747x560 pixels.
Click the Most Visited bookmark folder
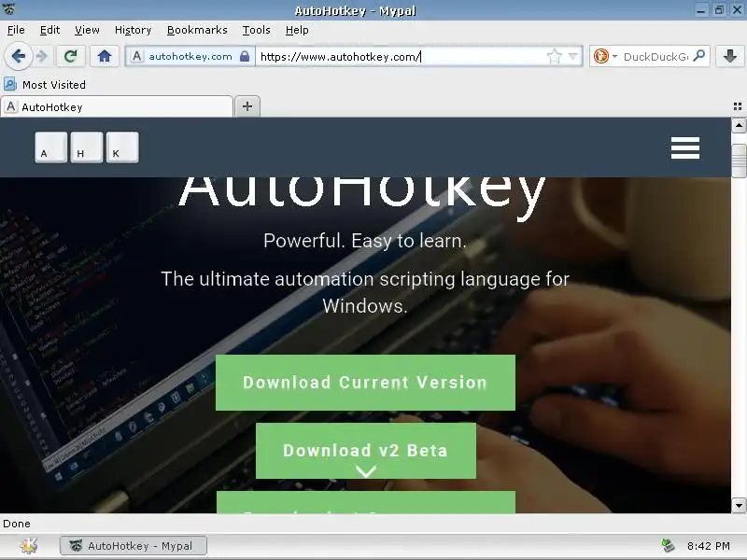(45, 84)
